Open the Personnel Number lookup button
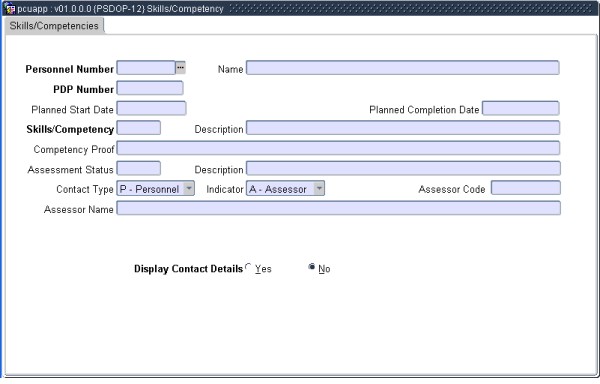 pyautogui.click(x=180, y=68)
